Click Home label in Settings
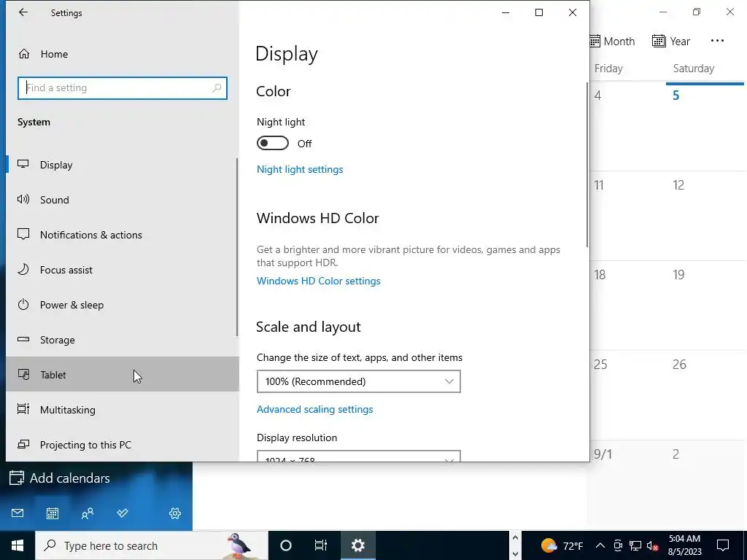Viewport: 747px width, 560px height. point(54,54)
